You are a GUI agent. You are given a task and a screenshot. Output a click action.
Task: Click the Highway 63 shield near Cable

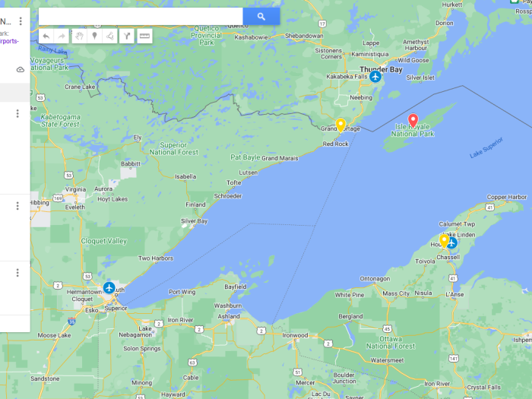click(192, 363)
